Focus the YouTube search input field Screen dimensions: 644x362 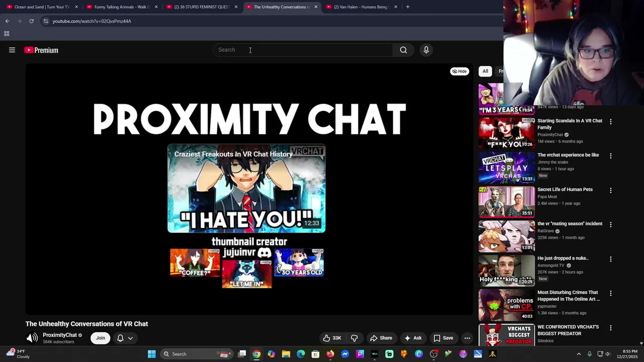point(303,50)
